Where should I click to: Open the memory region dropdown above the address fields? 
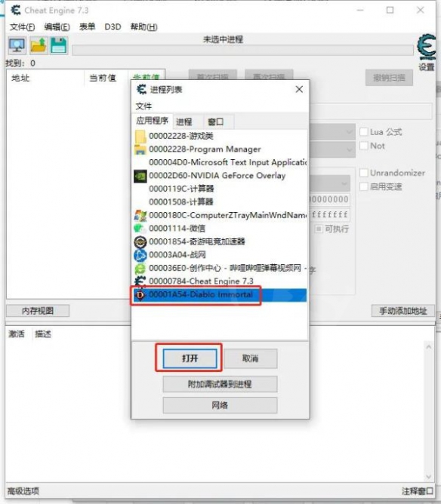point(344,183)
